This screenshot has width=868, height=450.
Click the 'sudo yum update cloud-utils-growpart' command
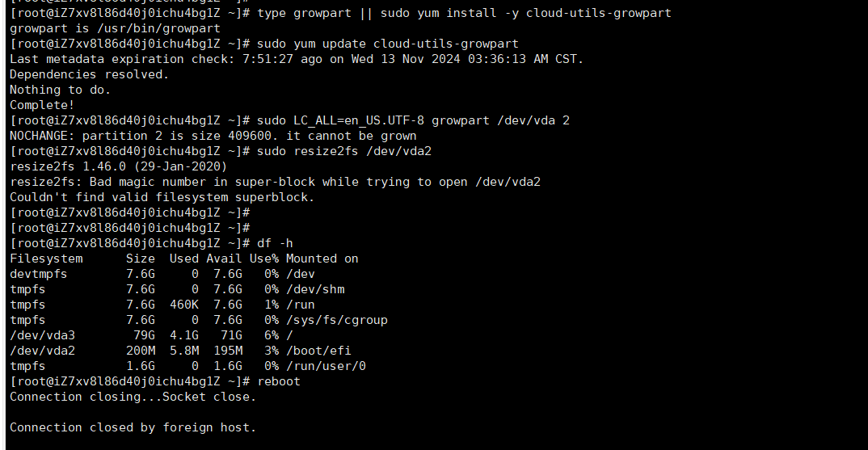click(x=387, y=44)
